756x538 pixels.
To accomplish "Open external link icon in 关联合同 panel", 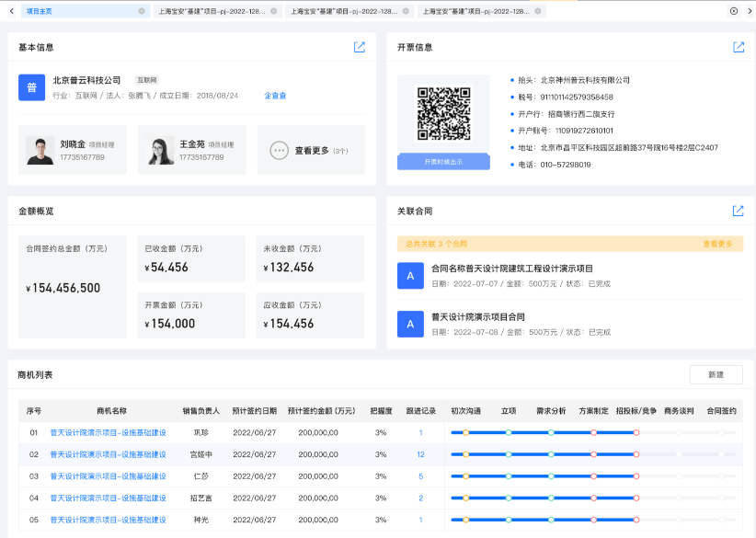I will 739,211.
